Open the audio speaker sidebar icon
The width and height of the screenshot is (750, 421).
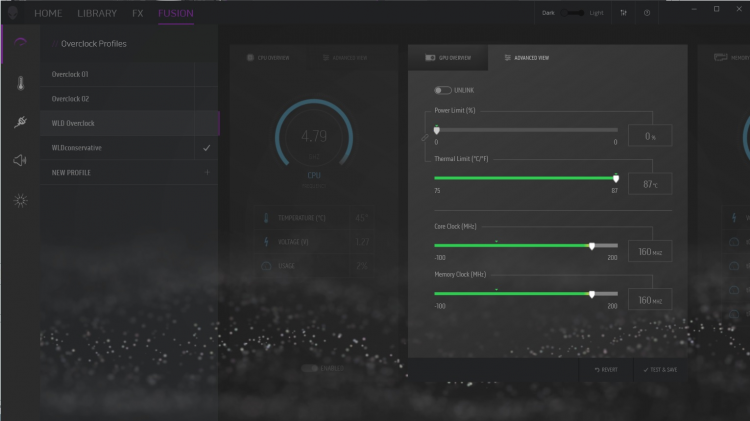(20, 160)
